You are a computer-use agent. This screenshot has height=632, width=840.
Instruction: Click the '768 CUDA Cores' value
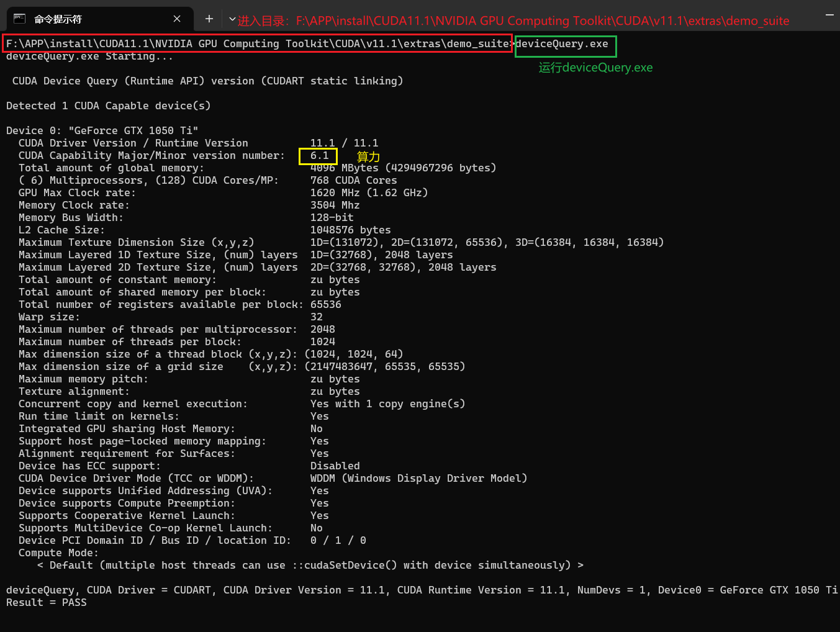354,181
